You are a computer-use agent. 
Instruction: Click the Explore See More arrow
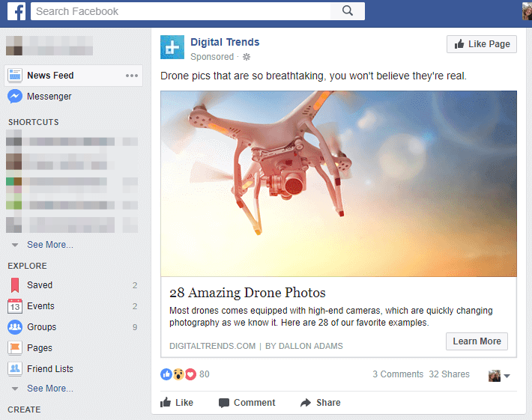tap(15, 389)
